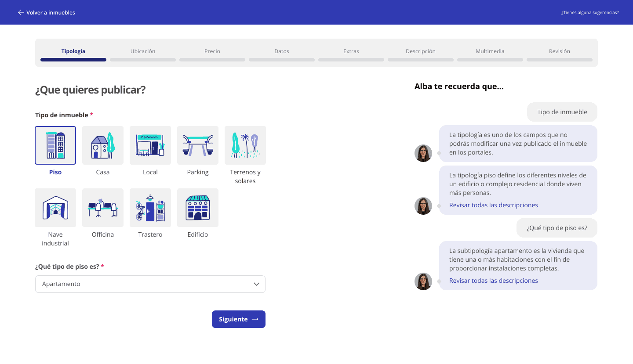This screenshot has height=364, width=633.
Task: Select the Nave industrial icon
Action: point(55,208)
